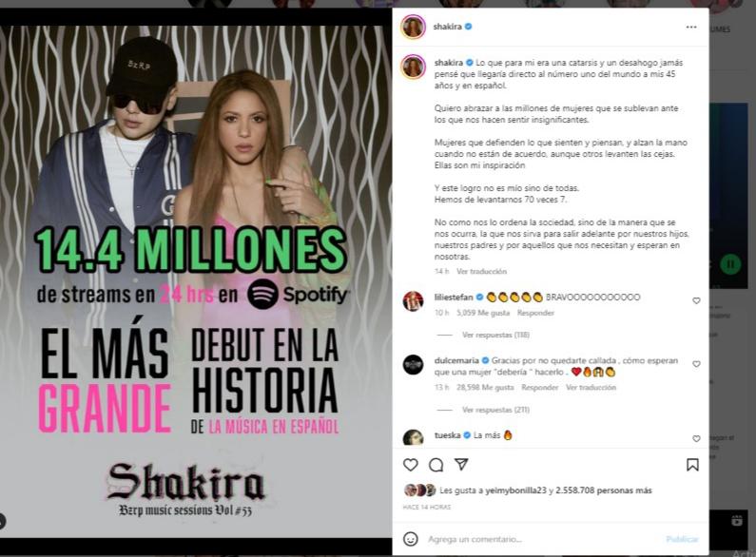Image resolution: width=756 pixels, height=557 pixels.
Task: Expand Ver respuestas (118) replies
Action: click(495, 335)
